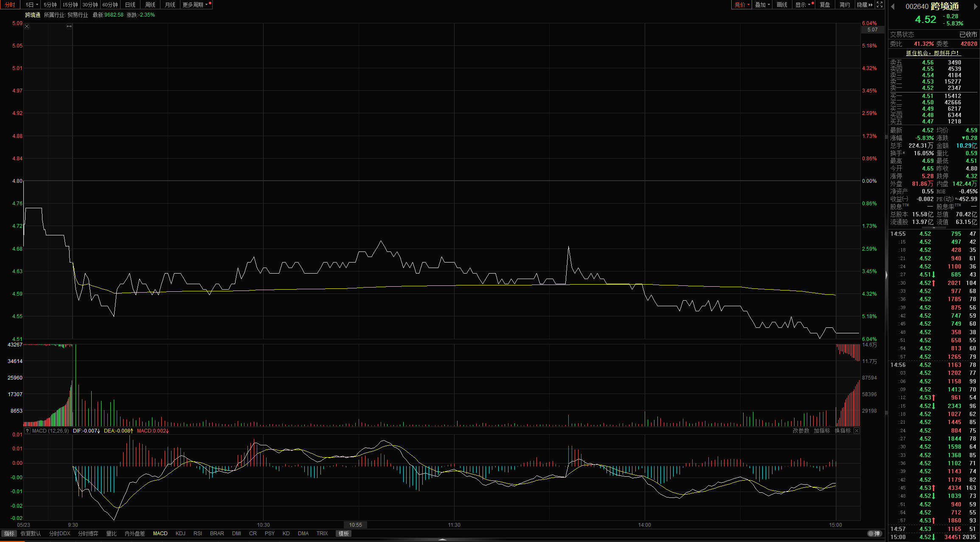Switch to 5分钟 chart

(50, 5)
